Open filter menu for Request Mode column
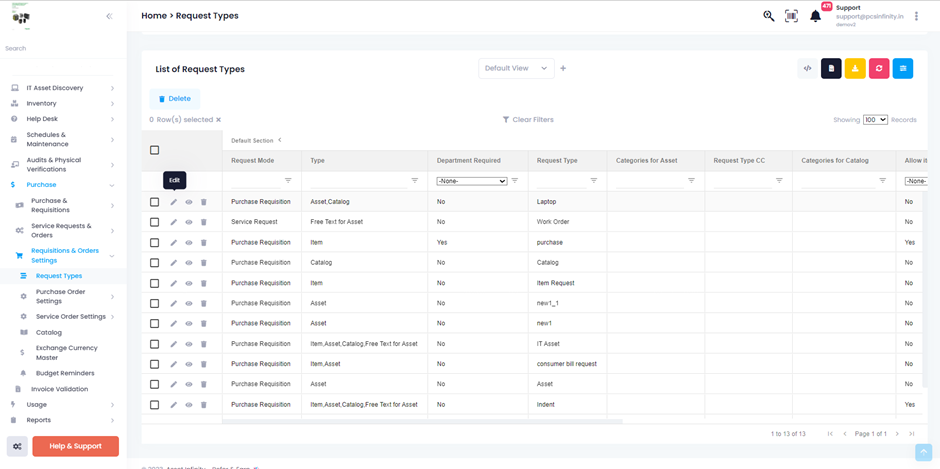This screenshot has height=469, width=940. pyautogui.click(x=288, y=181)
